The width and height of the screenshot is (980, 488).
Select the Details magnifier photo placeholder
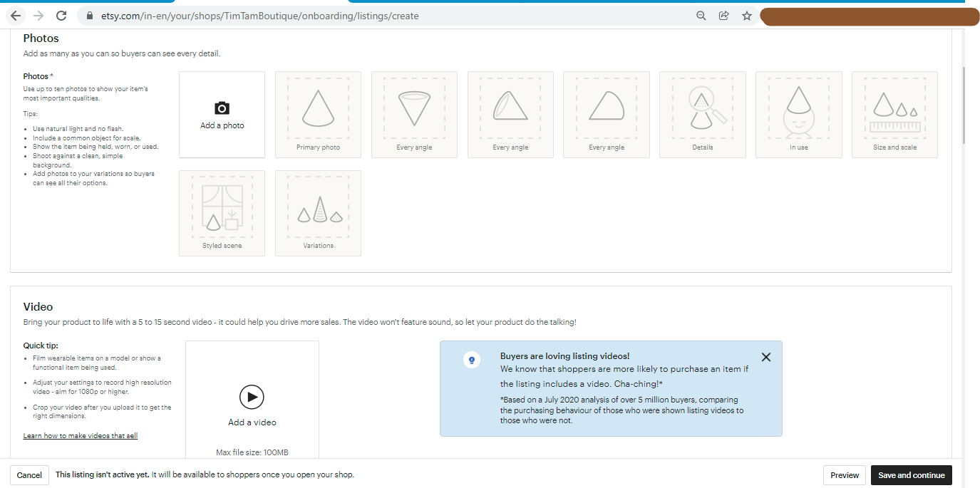tap(702, 114)
